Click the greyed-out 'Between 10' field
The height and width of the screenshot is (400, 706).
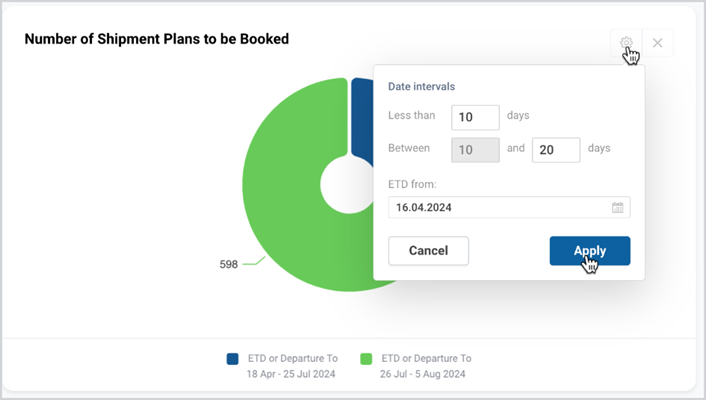pyautogui.click(x=475, y=150)
